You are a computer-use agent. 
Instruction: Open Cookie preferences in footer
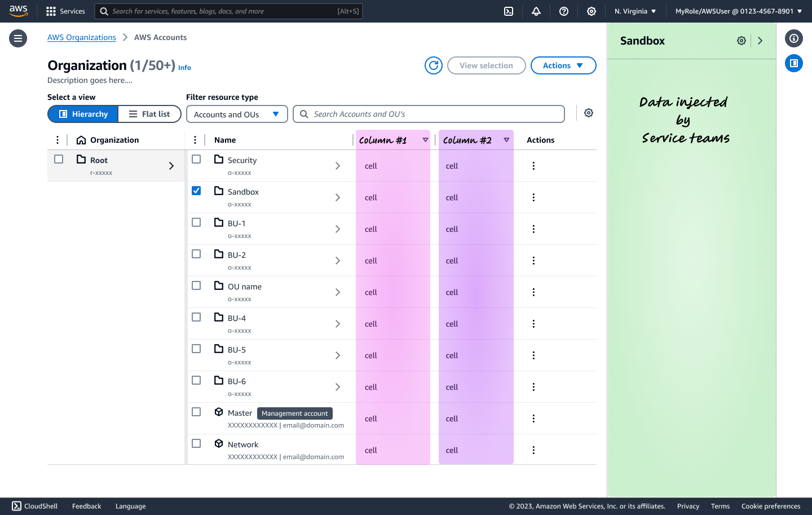[771, 506]
